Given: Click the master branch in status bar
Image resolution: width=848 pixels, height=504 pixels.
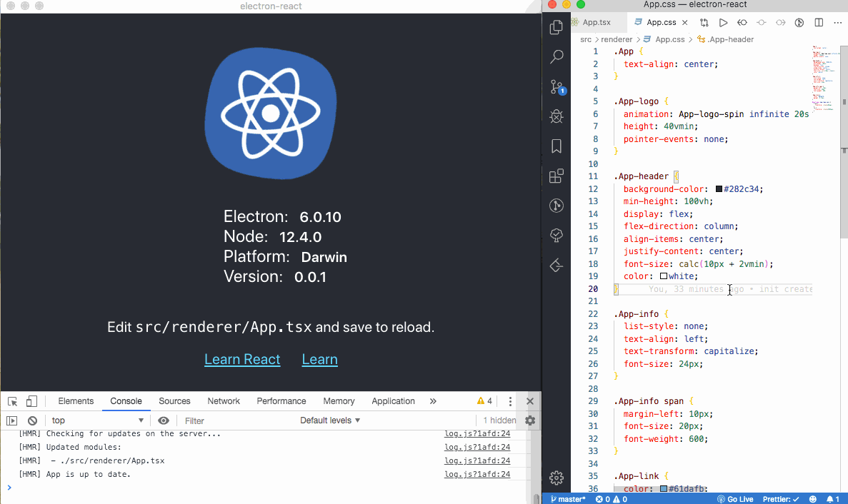Looking at the screenshot, I should 568,499.
